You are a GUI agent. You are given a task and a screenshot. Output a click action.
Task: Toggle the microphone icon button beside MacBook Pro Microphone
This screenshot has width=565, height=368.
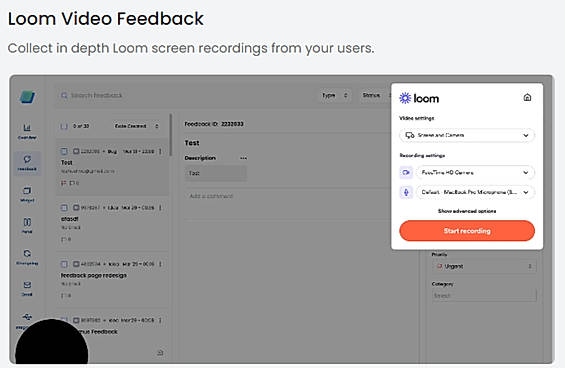tap(406, 192)
